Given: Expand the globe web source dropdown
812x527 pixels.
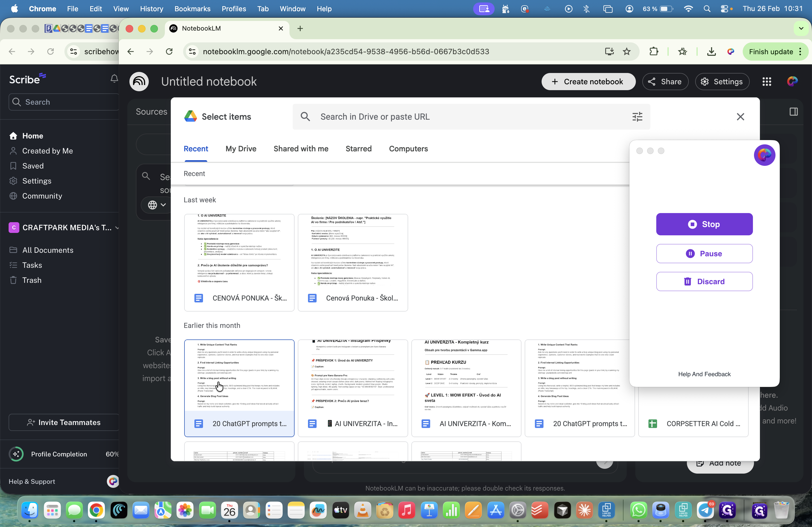Looking at the screenshot, I should click(157, 204).
